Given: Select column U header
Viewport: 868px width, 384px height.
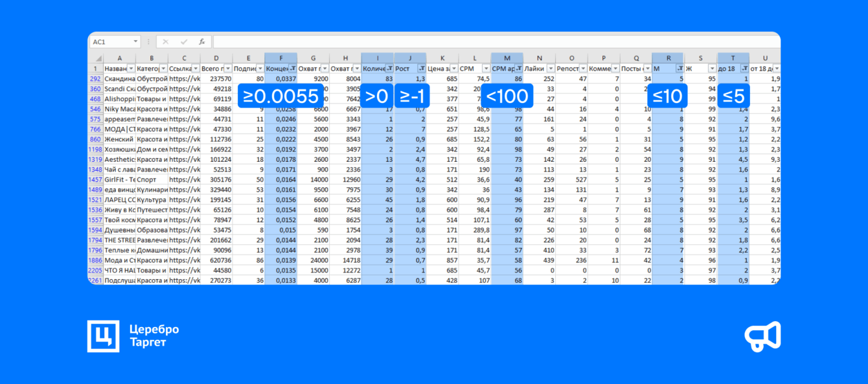Looking at the screenshot, I should click(765, 58).
